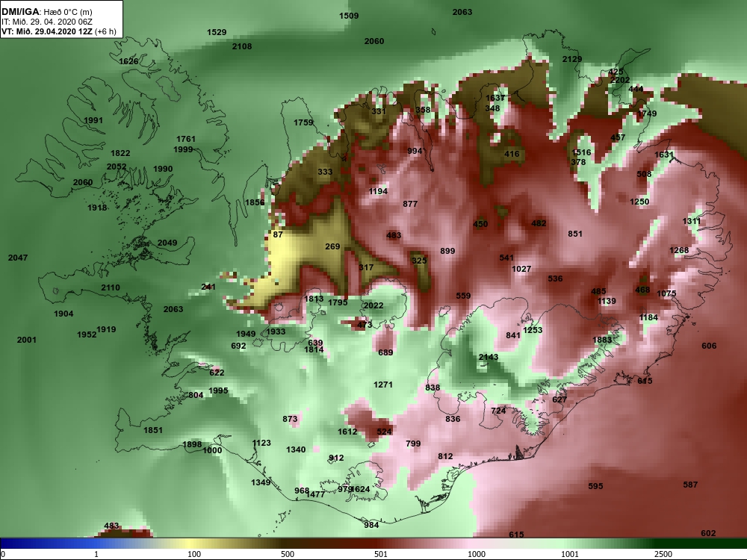
Task: Click the map value 1626
Action: [x=128, y=61]
